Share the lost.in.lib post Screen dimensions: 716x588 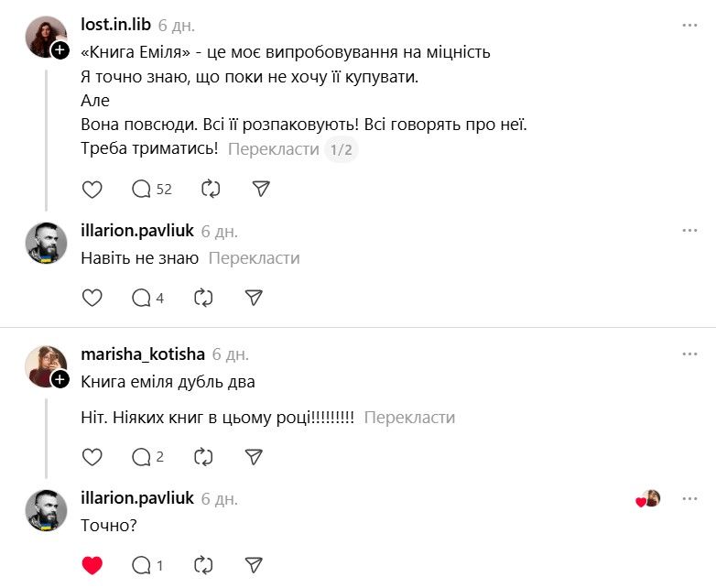click(x=261, y=189)
